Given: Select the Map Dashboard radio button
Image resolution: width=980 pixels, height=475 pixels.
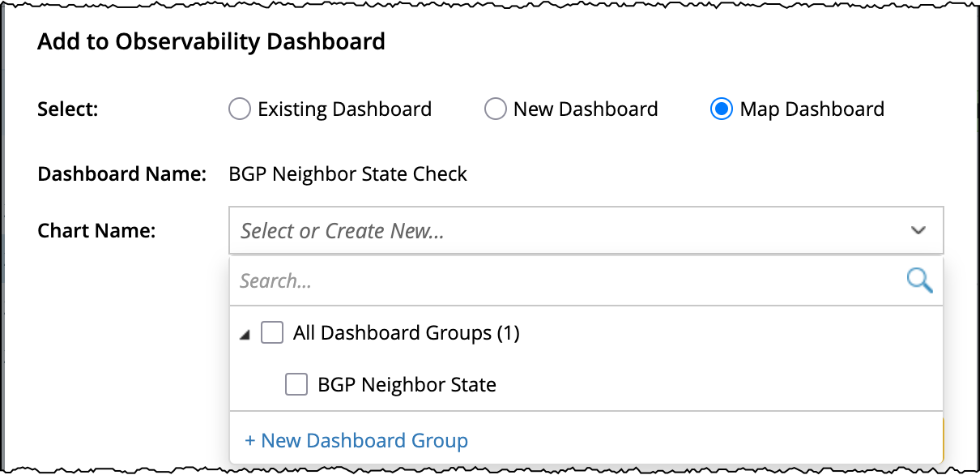Looking at the screenshot, I should [x=721, y=109].
